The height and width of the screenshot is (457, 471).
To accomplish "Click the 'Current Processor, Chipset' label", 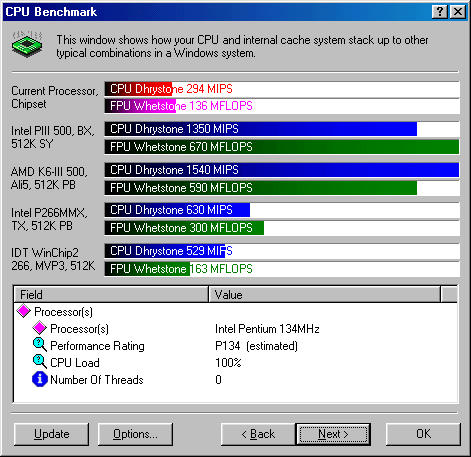I will 55,97.
